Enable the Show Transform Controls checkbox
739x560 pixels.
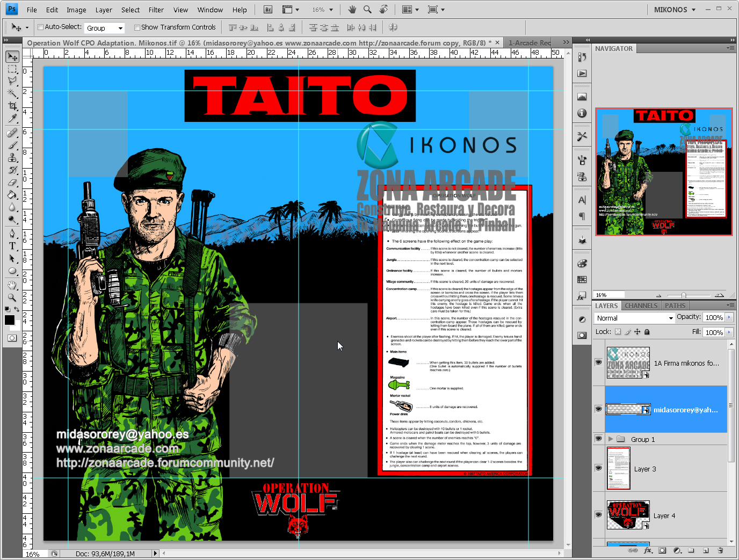coord(137,27)
